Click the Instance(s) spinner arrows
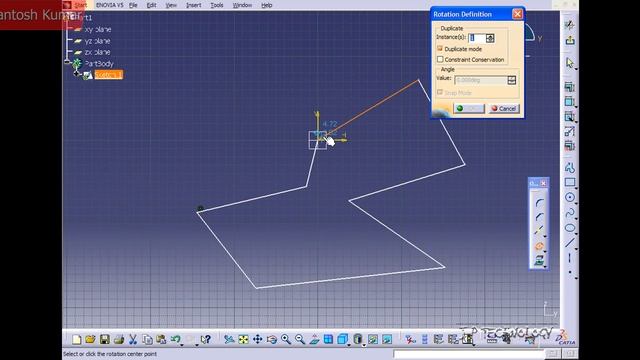The width and height of the screenshot is (640, 360). click(x=490, y=38)
